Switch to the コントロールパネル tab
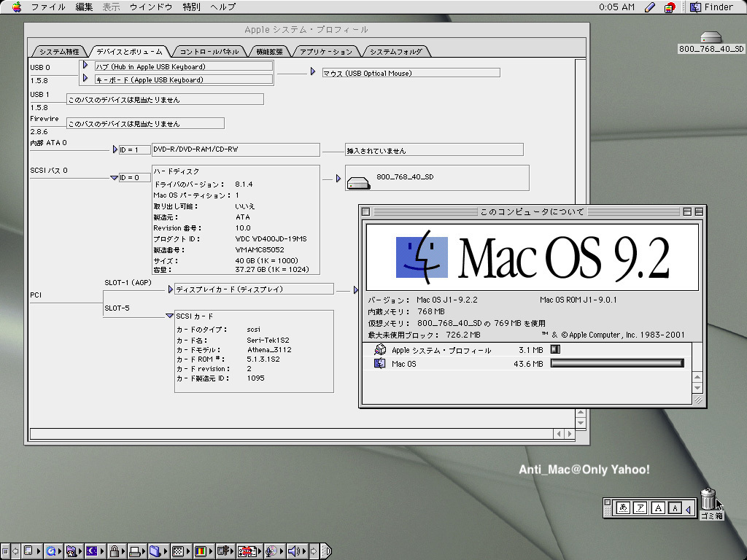747x560 pixels. point(209,52)
